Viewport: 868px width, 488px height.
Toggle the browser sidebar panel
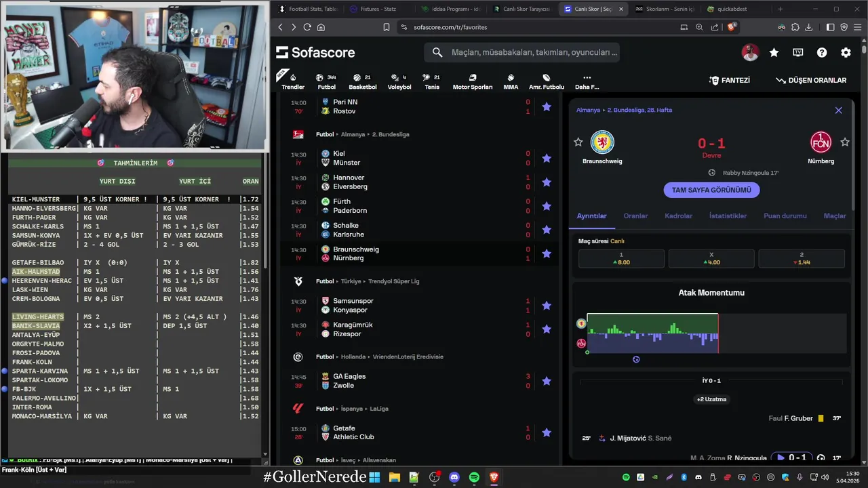click(x=831, y=27)
